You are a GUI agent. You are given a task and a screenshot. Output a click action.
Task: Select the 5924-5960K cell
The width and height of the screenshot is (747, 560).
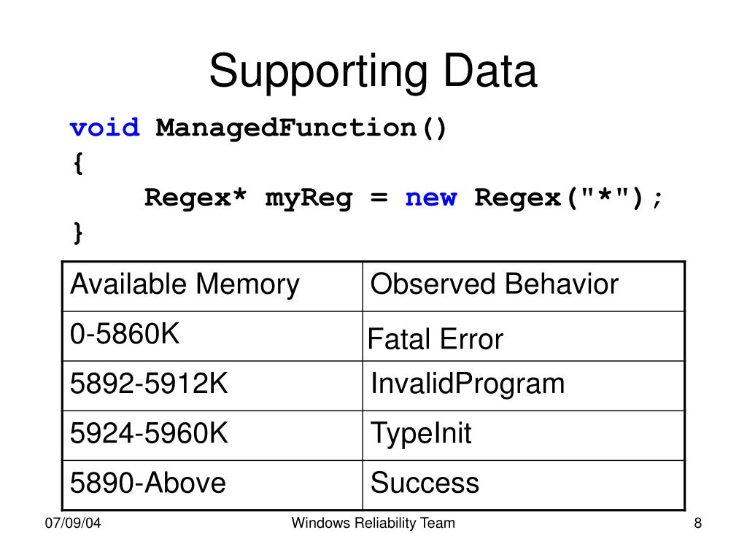(x=212, y=435)
